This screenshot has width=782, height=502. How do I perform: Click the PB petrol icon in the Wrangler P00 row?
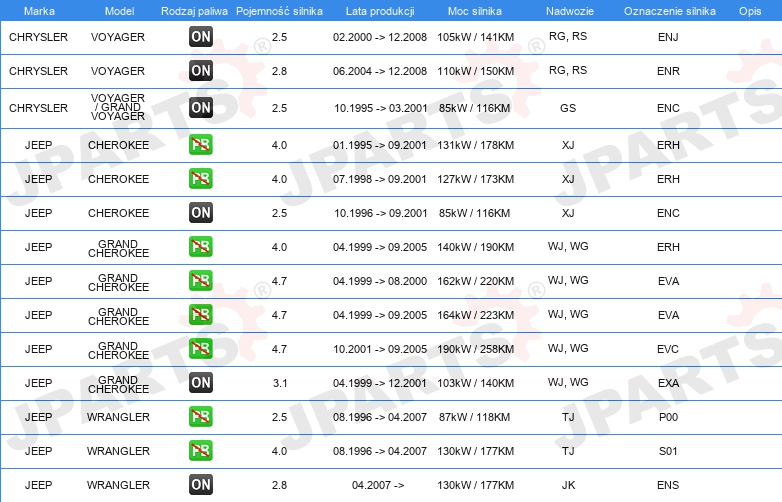200,416
